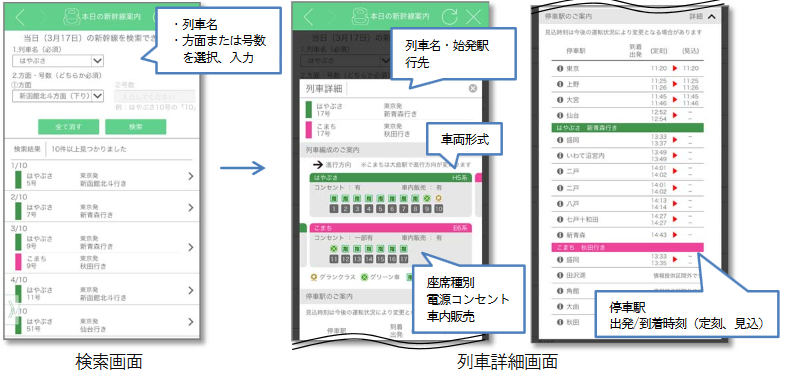
Task: Collapse the 停車駅のご案内 詳細 section arrow
Action: pos(712,16)
